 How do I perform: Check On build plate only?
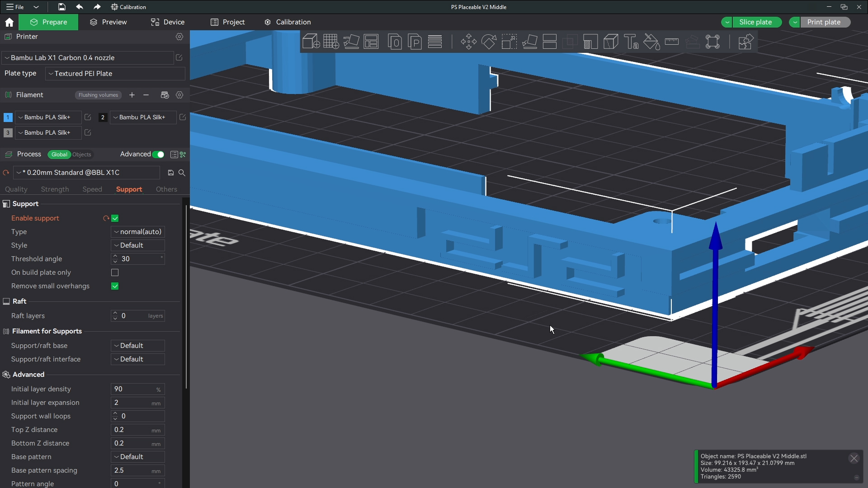click(115, 273)
